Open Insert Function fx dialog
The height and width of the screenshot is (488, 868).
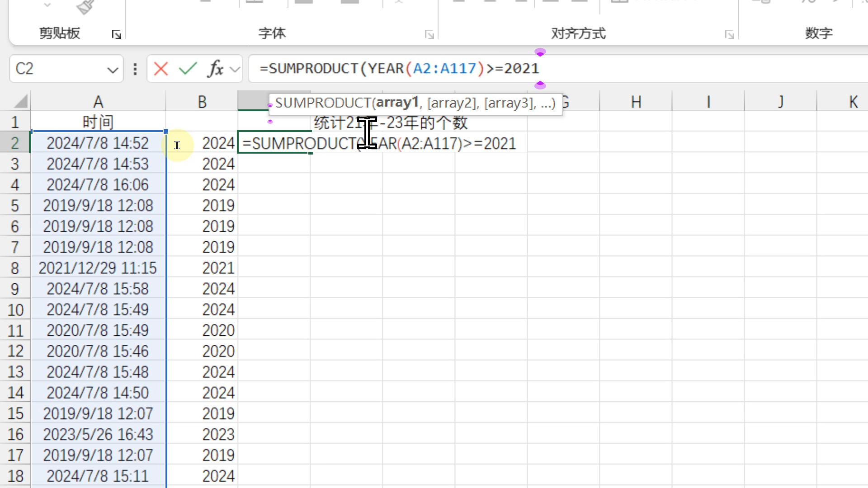coord(215,69)
